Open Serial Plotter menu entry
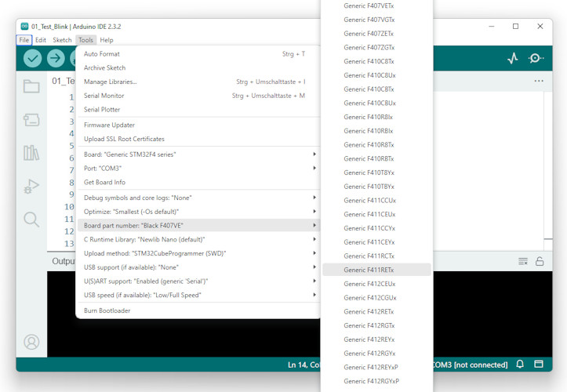 pyautogui.click(x=198, y=110)
